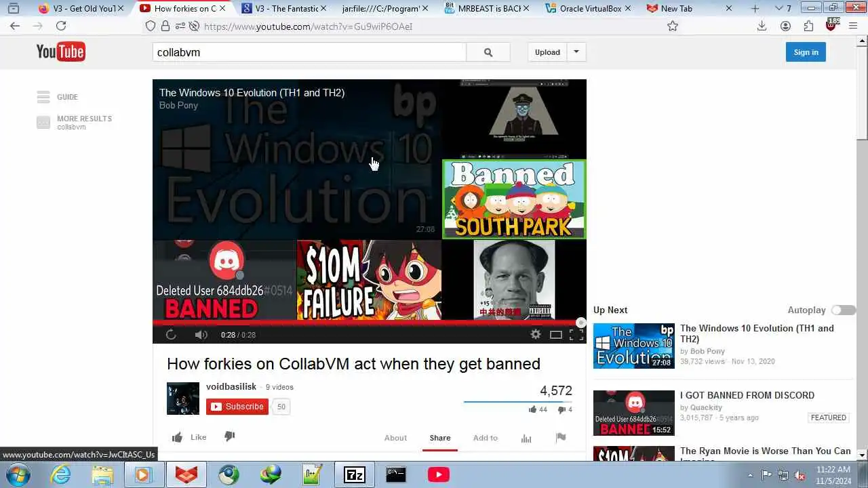This screenshot has width=868, height=488.
Task: Open Windows 10 Evolution sidebar thumbnail
Action: 634,346
